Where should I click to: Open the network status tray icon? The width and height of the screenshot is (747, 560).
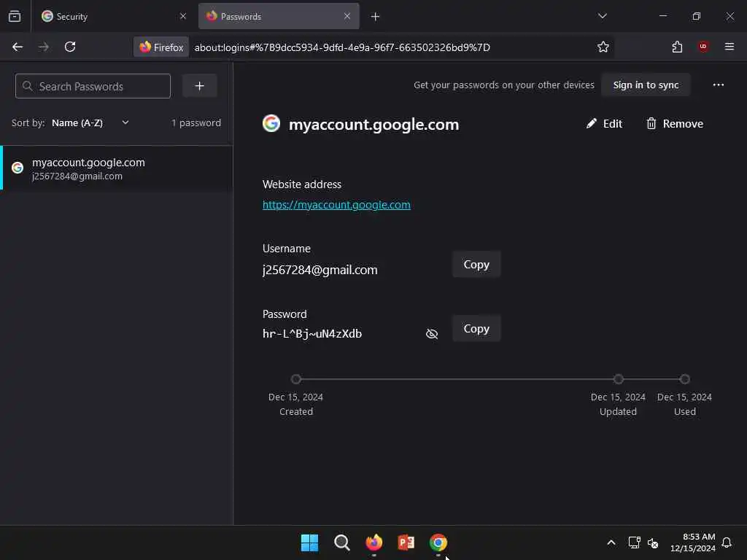(x=634, y=542)
